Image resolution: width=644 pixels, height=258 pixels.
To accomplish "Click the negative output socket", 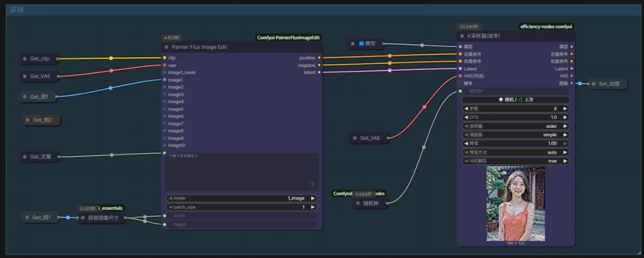I will [320, 65].
